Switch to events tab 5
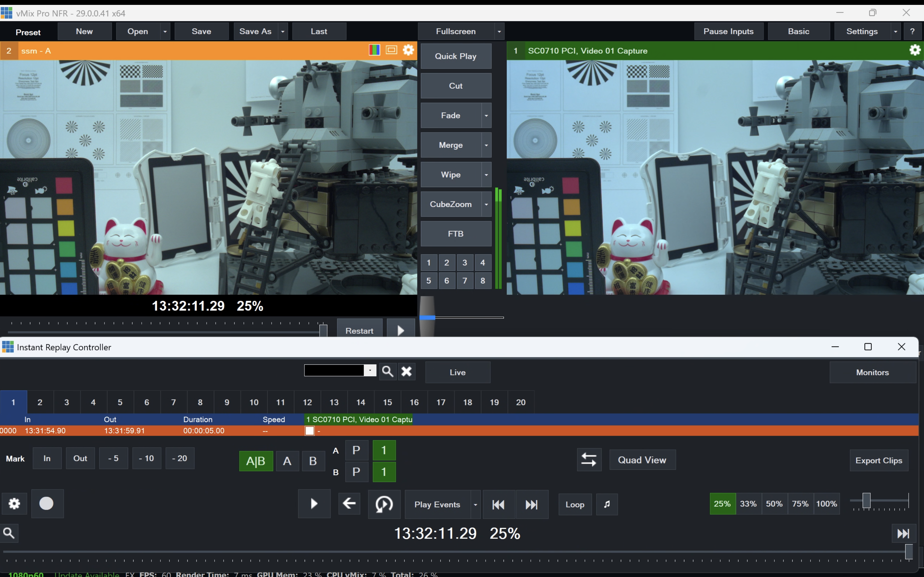The height and width of the screenshot is (577, 924). click(x=120, y=402)
